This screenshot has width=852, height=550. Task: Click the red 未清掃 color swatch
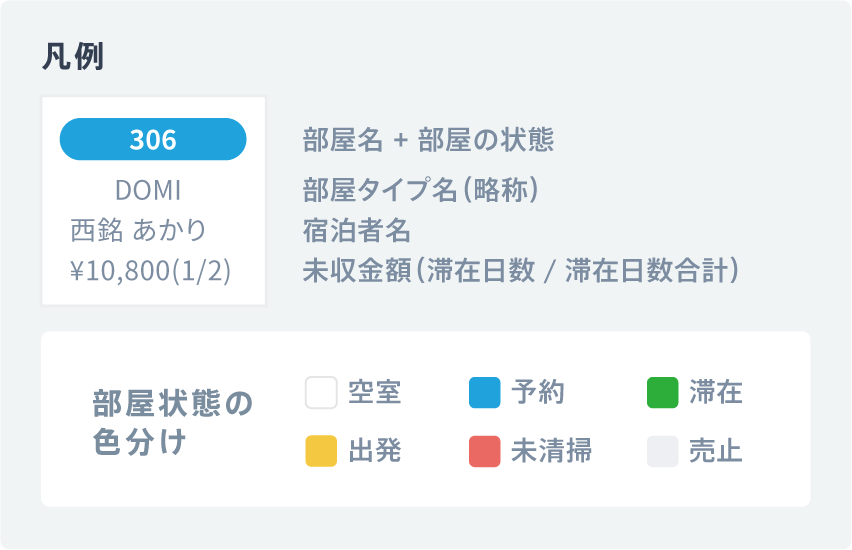(484, 451)
